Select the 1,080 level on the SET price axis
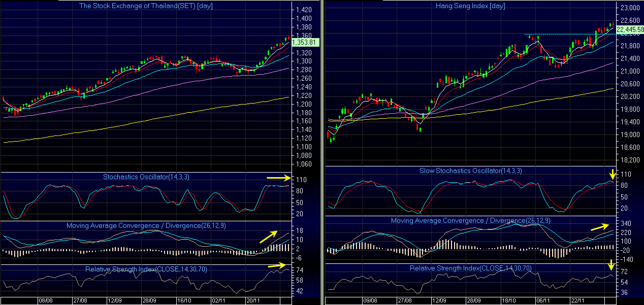Viewport: 644px width, 305px height. (303, 156)
